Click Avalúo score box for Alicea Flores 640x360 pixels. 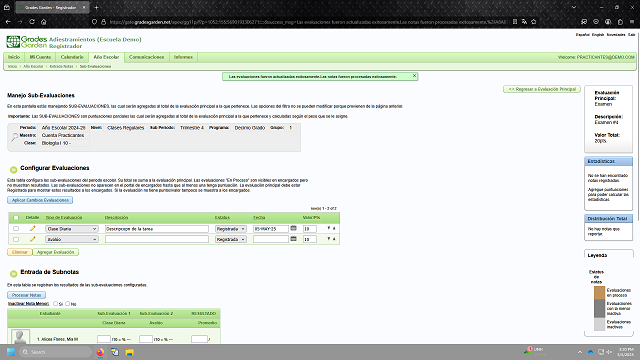[146, 339]
